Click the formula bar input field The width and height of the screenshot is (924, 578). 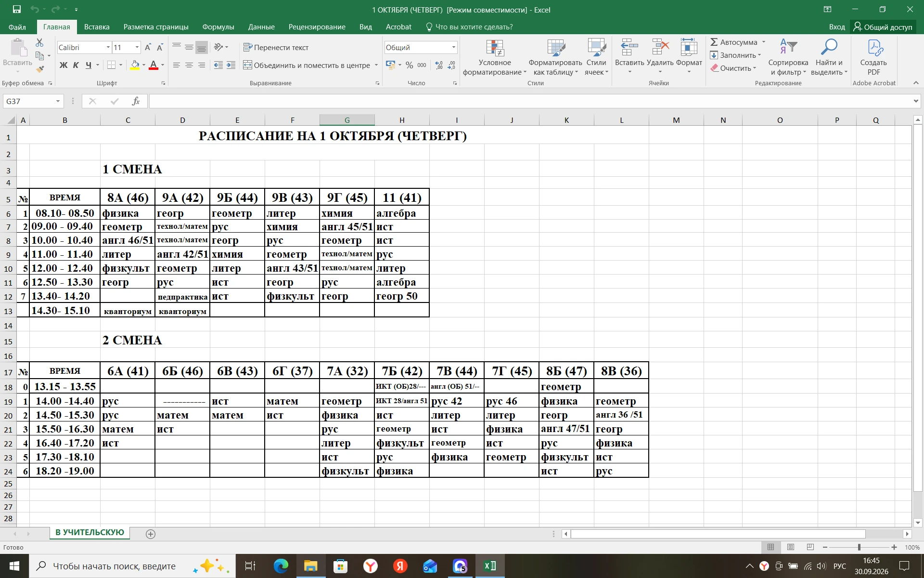pyautogui.click(x=529, y=101)
